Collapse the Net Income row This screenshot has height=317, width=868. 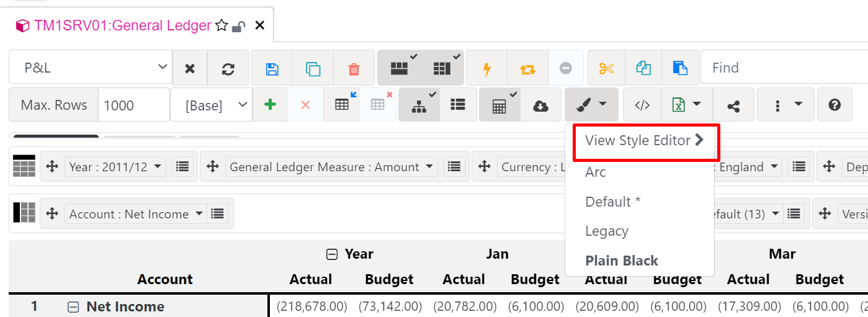[73, 306]
